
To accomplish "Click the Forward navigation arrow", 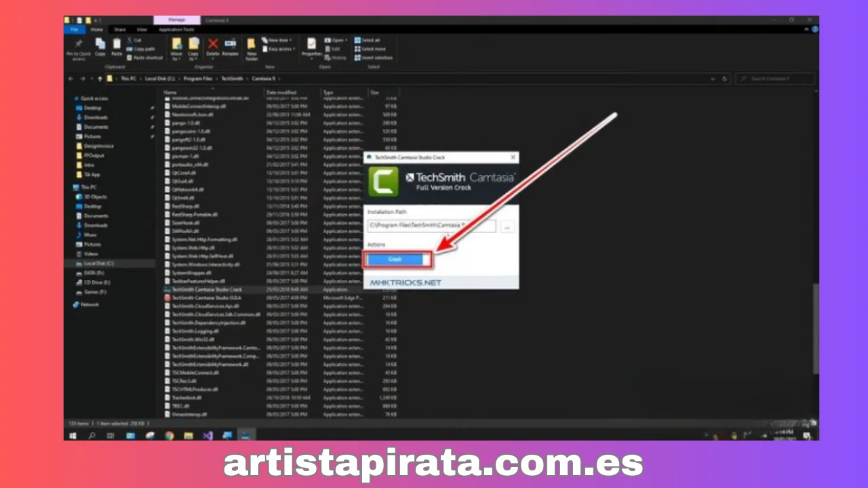I will tap(83, 79).
